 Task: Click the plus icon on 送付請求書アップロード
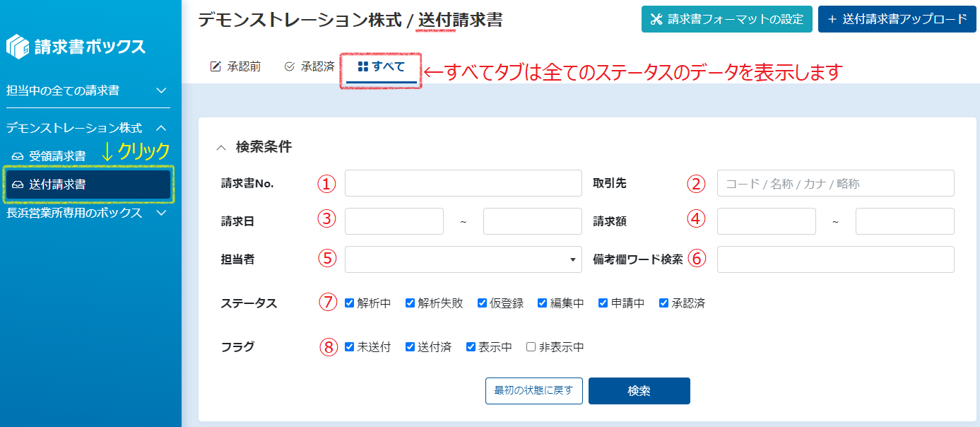click(x=832, y=19)
